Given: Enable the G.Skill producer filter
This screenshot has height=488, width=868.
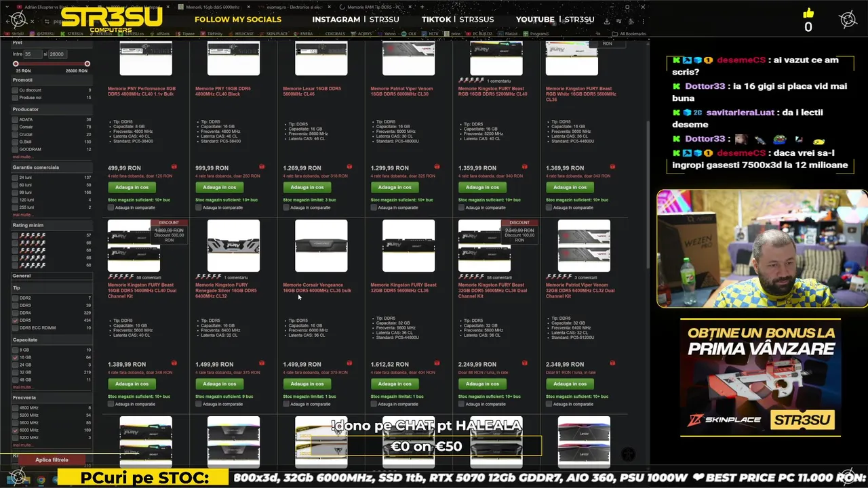Looking at the screenshot, I should point(15,142).
